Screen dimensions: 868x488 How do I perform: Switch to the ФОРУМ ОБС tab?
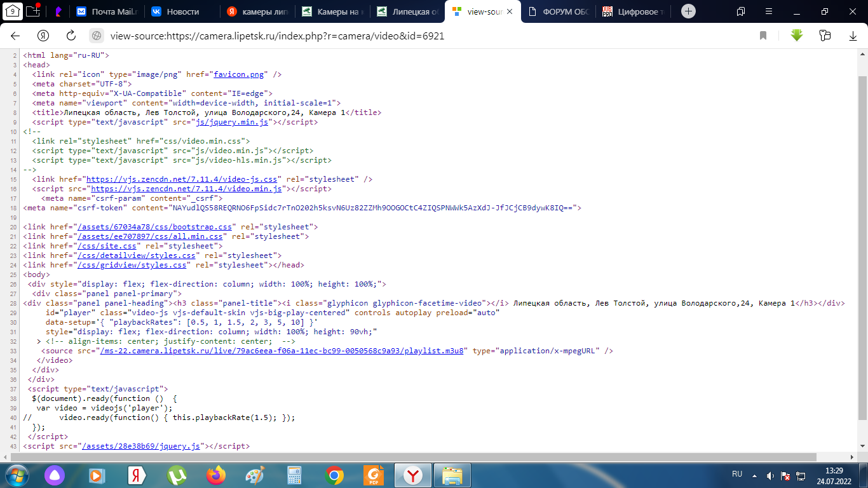pos(557,11)
